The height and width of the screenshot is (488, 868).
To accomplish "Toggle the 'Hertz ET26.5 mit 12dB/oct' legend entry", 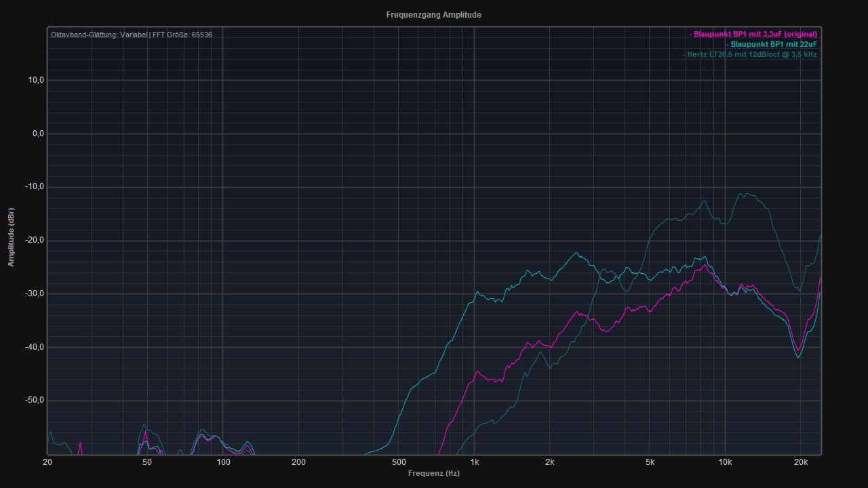I will click(x=751, y=54).
